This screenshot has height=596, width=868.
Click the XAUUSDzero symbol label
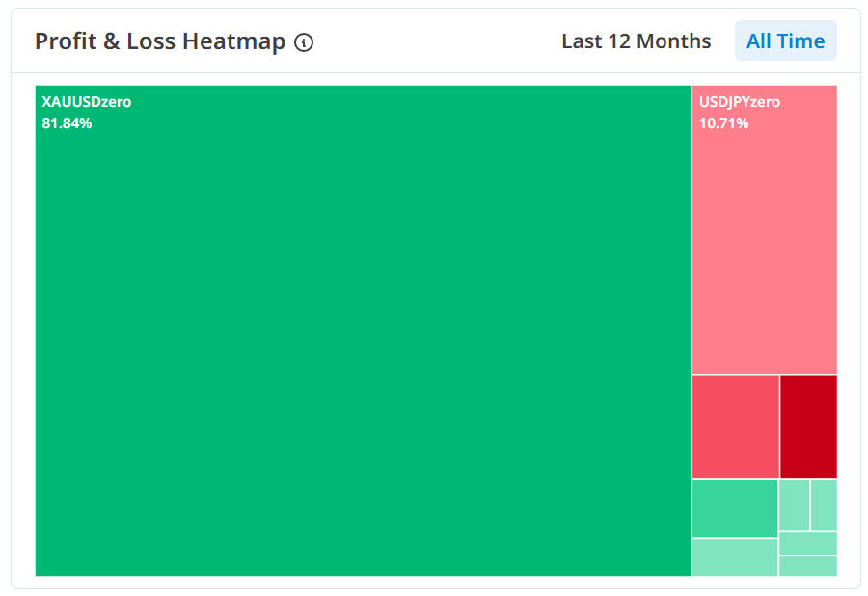pyautogui.click(x=87, y=102)
